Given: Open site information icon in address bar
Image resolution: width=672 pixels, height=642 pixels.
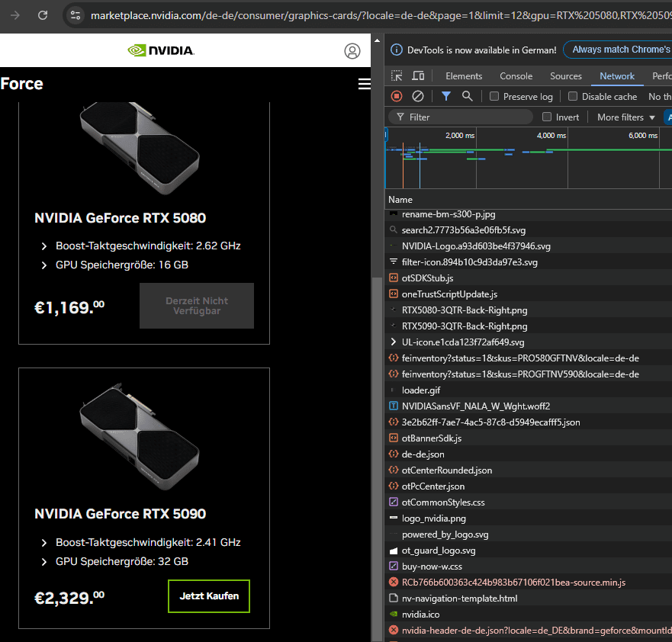Looking at the screenshot, I should click(x=76, y=15).
